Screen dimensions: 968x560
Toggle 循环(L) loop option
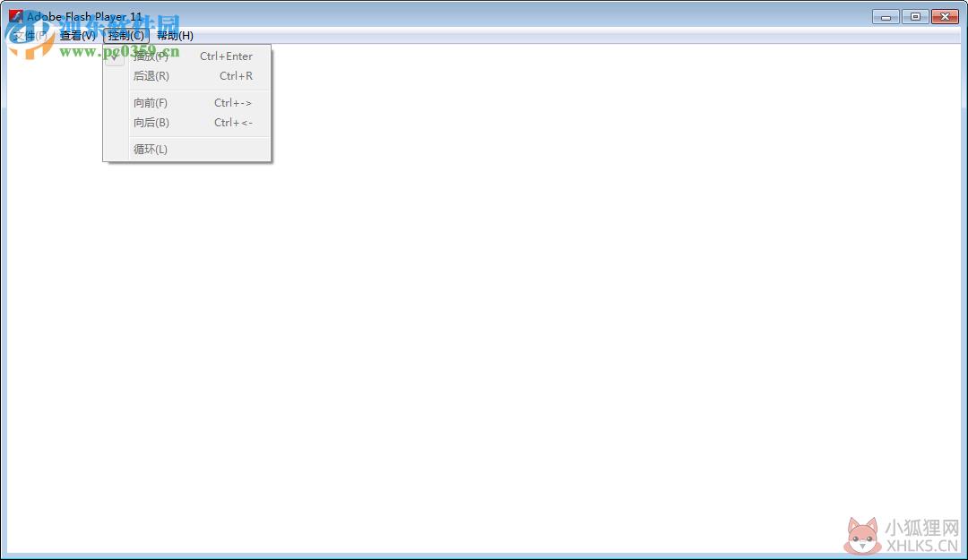187,150
